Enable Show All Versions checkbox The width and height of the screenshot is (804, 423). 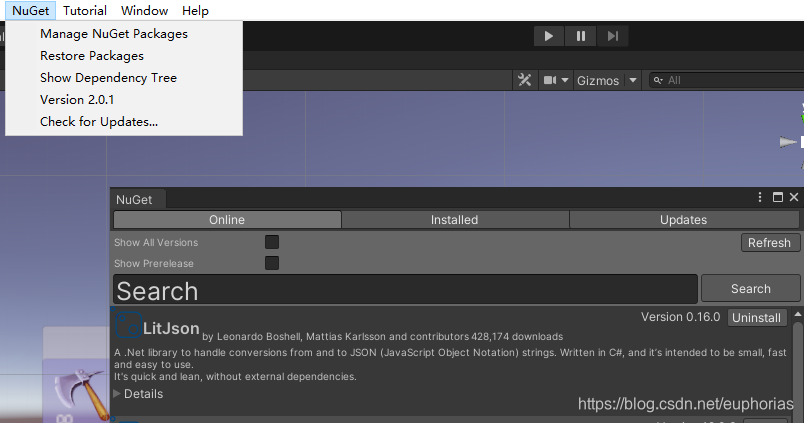[272, 242]
